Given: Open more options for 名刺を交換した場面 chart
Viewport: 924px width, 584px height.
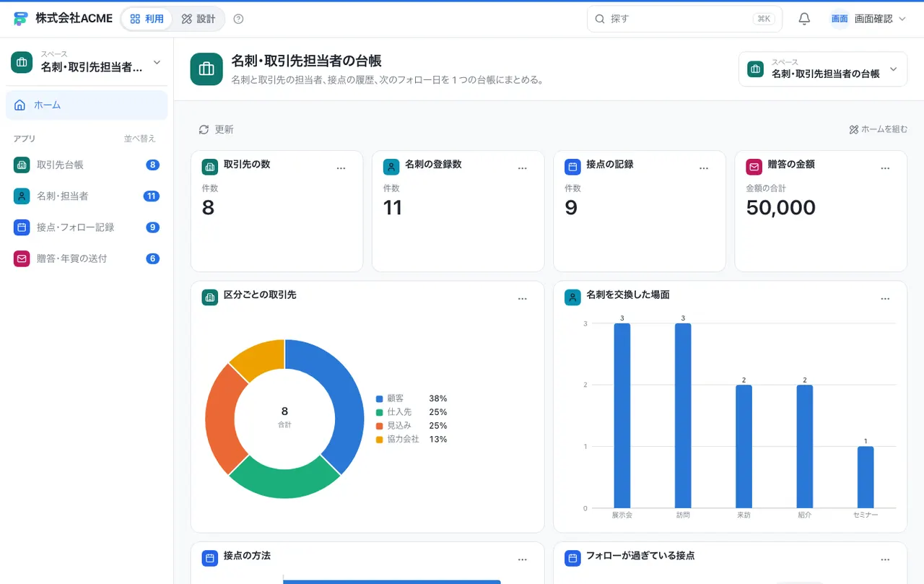Looking at the screenshot, I should point(885,299).
